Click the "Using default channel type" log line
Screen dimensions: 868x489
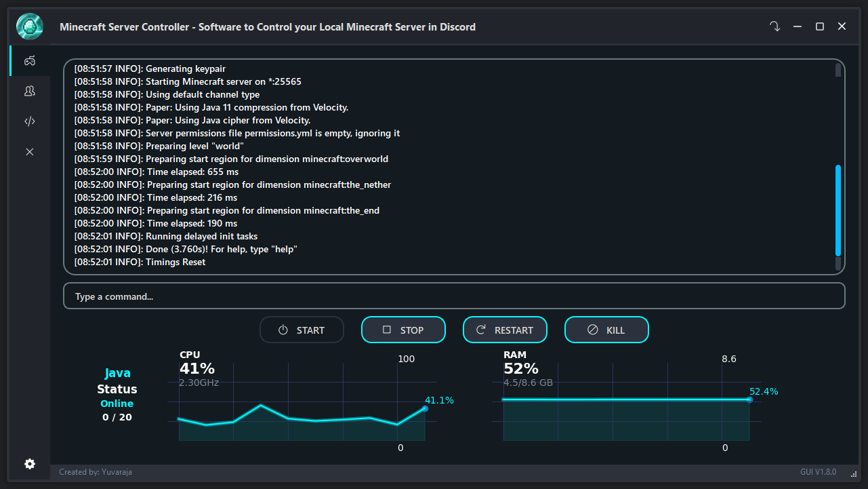click(167, 94)
